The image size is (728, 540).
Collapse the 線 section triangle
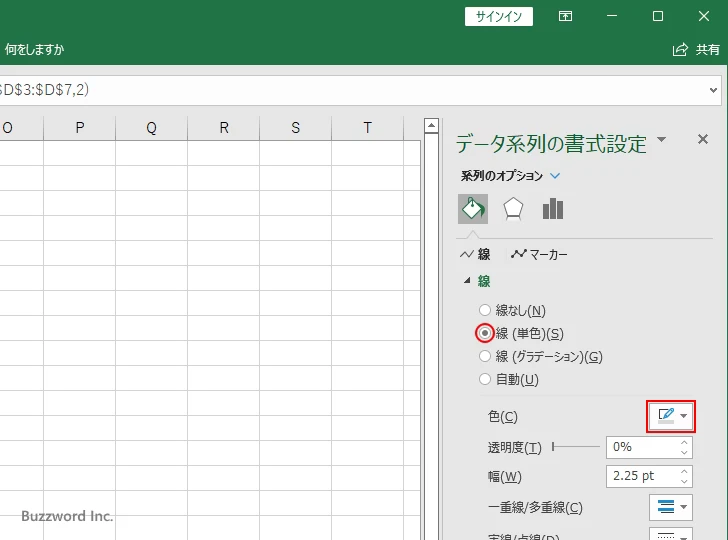pyautogui.click(x=467, y=280)
